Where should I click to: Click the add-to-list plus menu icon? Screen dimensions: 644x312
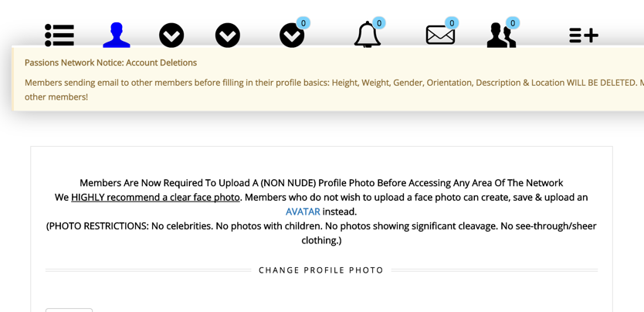point(583,36)
